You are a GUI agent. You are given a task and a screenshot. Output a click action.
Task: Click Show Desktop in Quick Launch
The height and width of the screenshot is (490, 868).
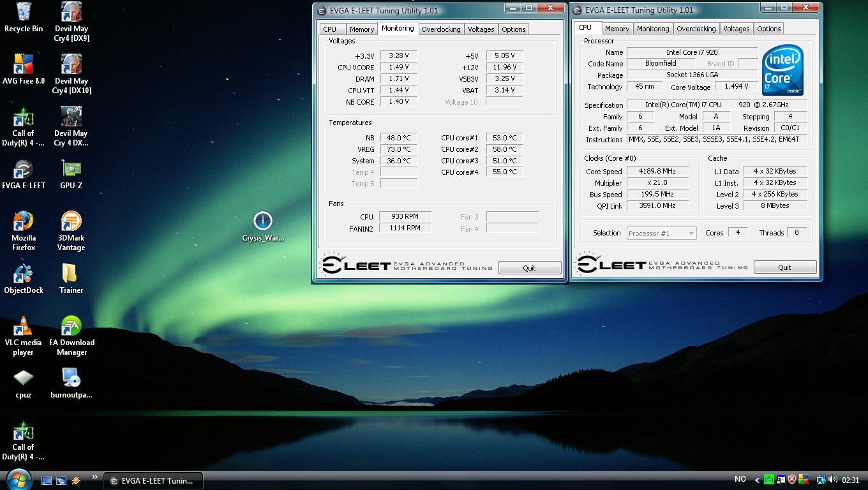(46, 480)
